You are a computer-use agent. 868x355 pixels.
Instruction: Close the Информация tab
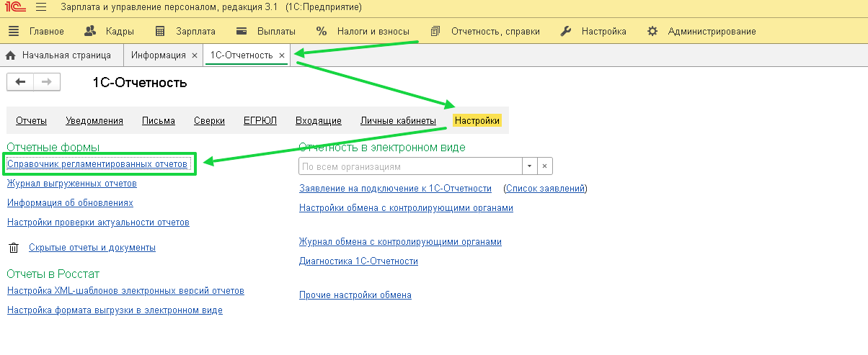[x=195, y=55]
